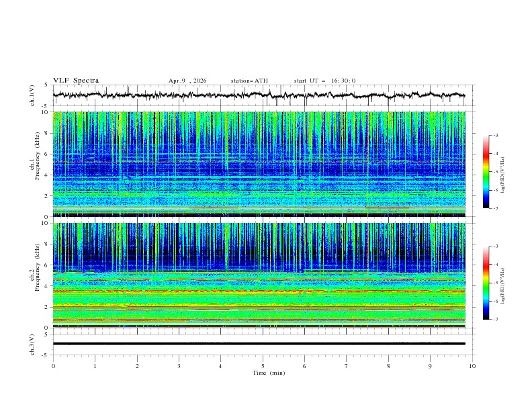The height and width of the screenshot is (411, 532).
Task: Click time axis tick label "1"
Action: pyautogui.click(x=95, y=366)
